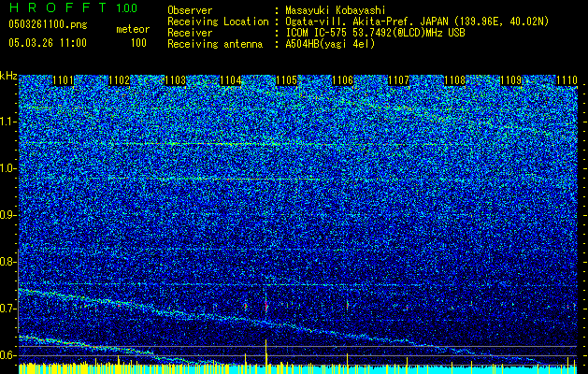Click the 1101 time marker

tap(64, 80)
